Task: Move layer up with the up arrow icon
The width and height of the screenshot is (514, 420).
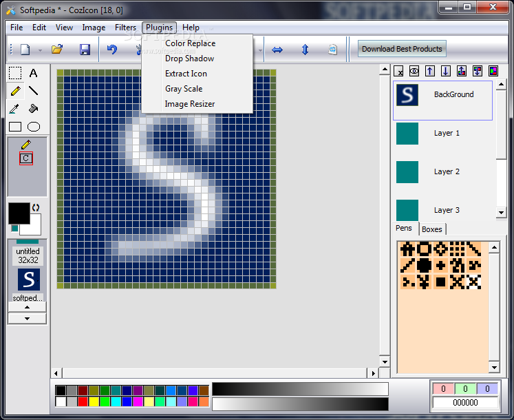Action: click(430, 71)
